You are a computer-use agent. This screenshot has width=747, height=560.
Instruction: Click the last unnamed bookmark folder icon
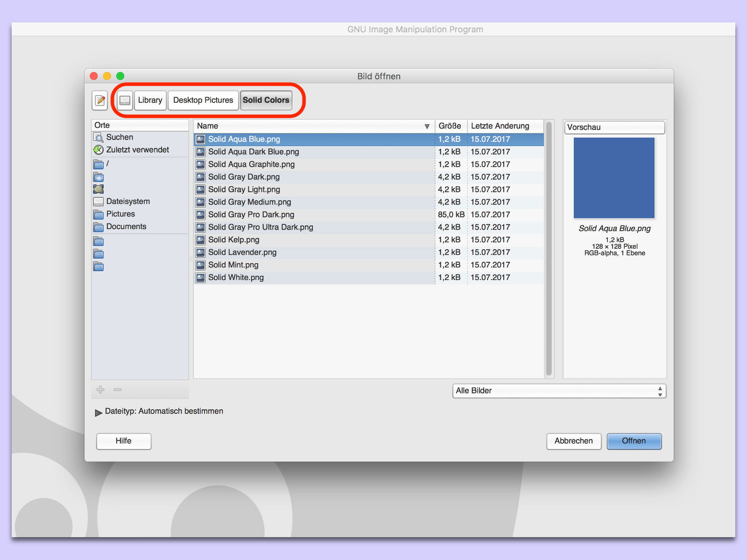click(x=98, y=266)
